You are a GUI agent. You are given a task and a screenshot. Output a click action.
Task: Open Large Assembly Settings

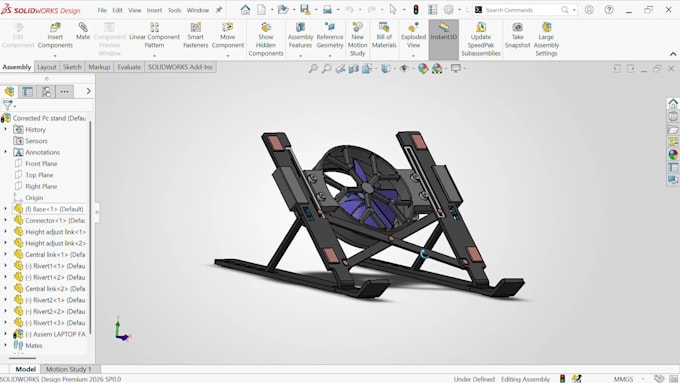[546, 39]
